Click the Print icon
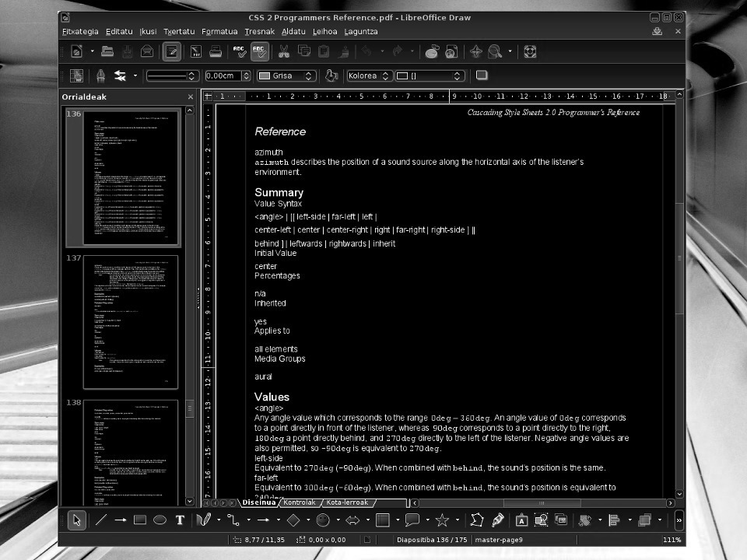Viewport: 747px width, 560px height. point(216,51)
